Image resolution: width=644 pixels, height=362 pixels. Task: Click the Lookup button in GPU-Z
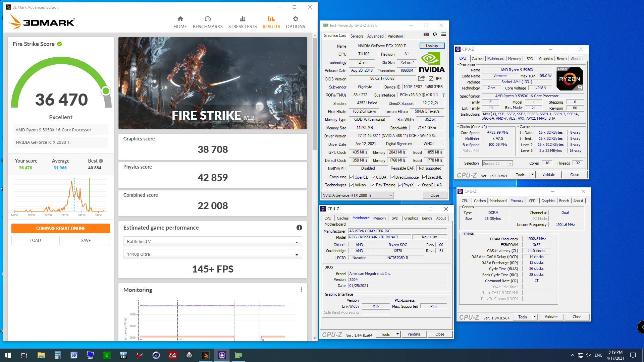pos(432,46)
